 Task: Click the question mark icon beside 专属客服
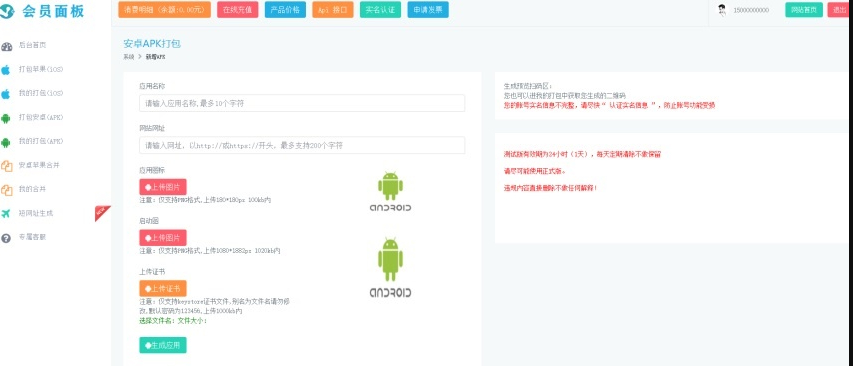point(6,238)
